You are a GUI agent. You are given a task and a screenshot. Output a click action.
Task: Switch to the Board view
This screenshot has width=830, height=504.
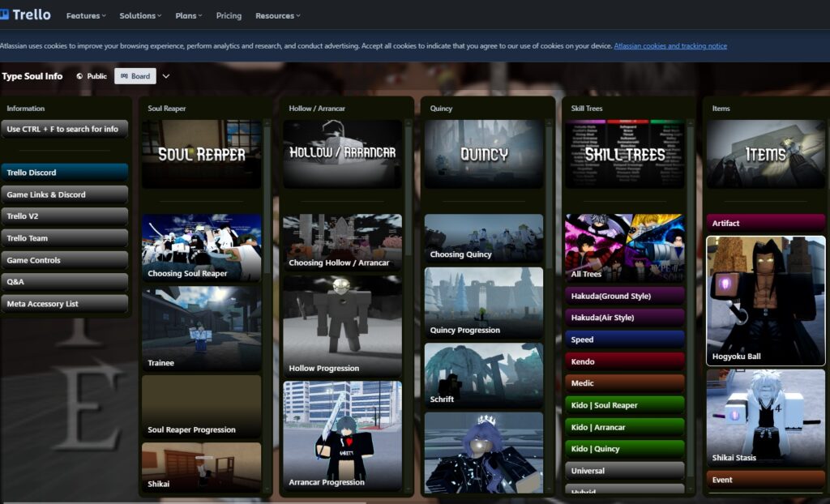[x=135, y=76]
